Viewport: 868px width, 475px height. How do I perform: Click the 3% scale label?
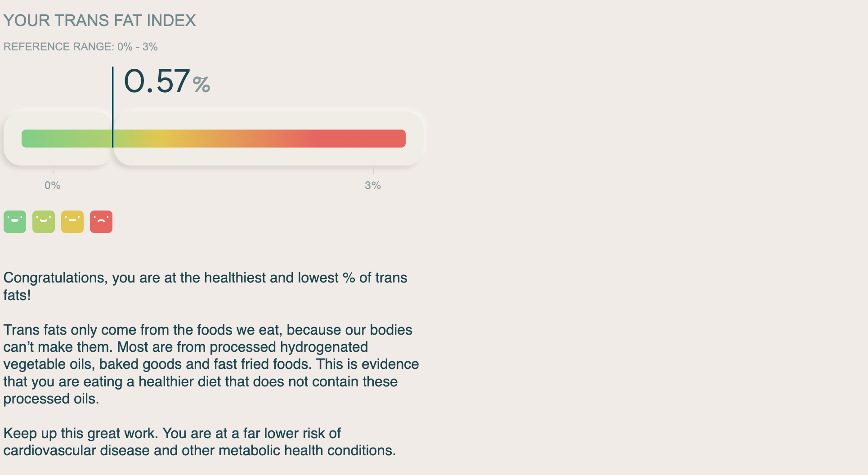tap(373, 185)
